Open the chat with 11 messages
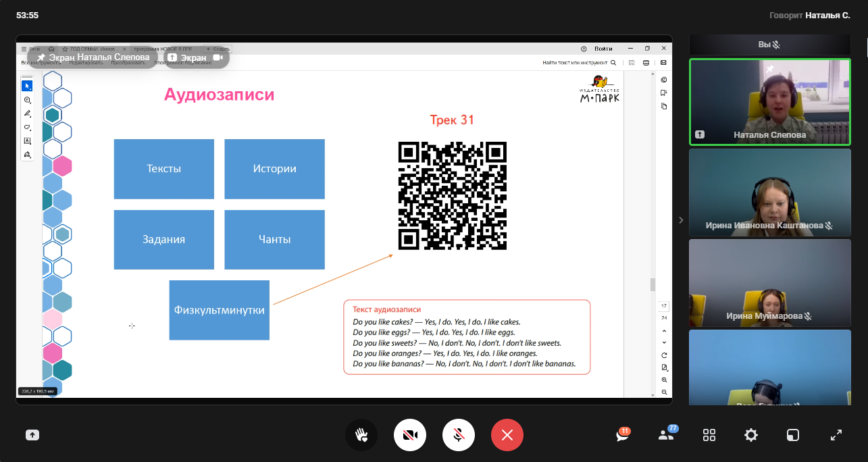The image size is (868, 462). click(623, 436)
